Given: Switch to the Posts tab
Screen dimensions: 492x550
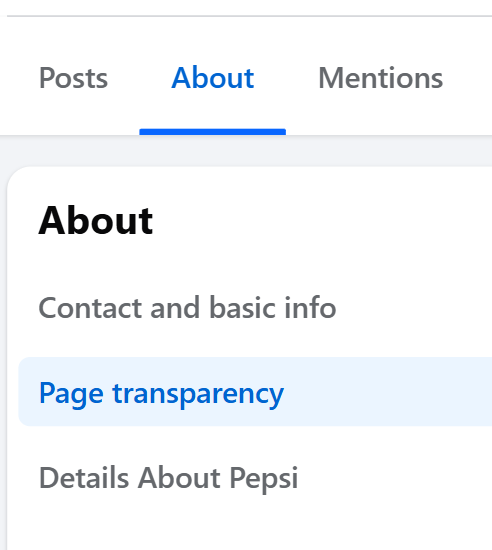Looking at the screenshot, I should (73, 78).
